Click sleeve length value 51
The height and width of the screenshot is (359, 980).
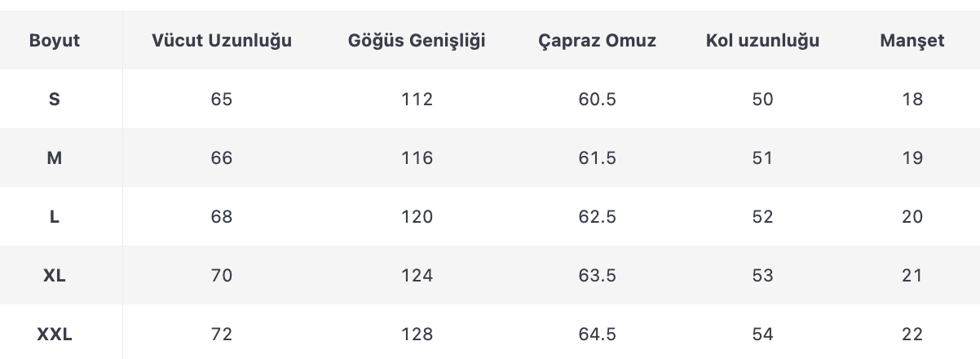762,158
